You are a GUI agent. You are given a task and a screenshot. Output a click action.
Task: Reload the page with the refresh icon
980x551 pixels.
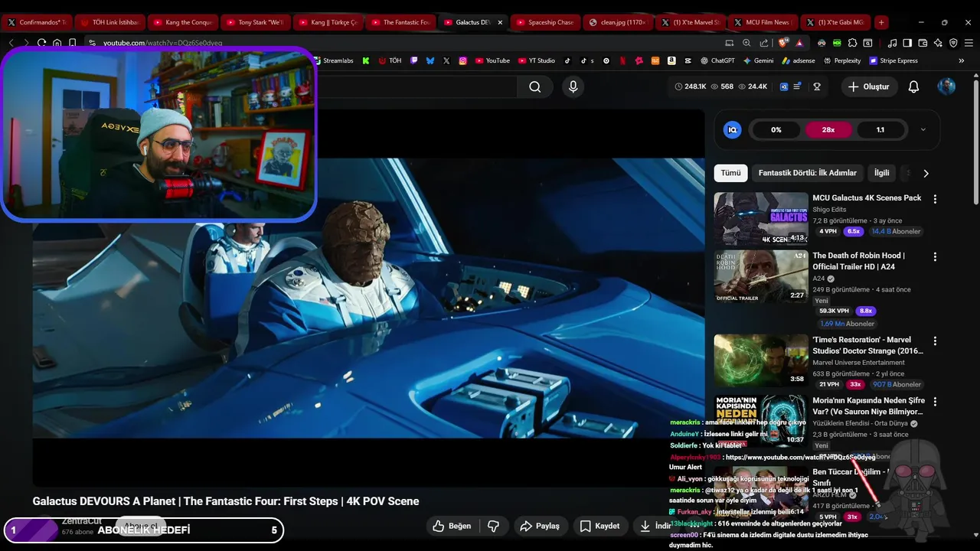(41, 43)
